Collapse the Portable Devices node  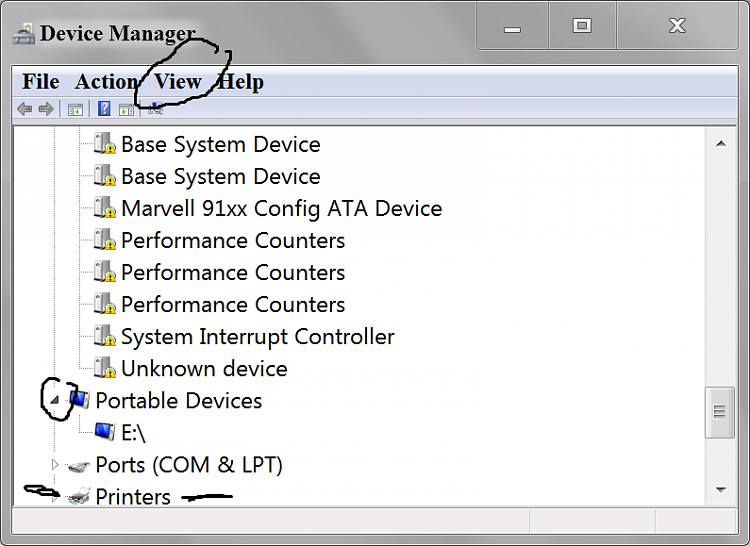55,400
